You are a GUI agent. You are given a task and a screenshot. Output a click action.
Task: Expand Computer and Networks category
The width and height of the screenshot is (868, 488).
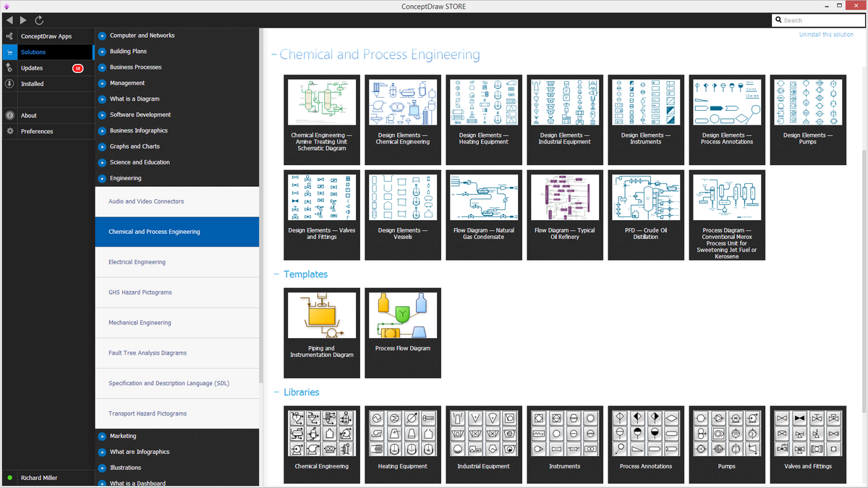point(103,35)
